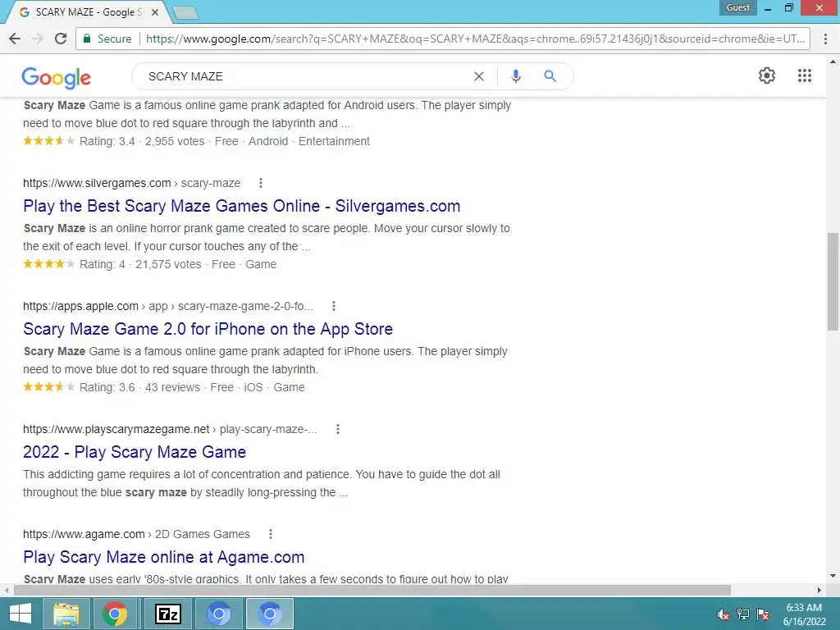The image size is (840, 630).
Task: Open a new browser tab
Action: coord(186,12)
